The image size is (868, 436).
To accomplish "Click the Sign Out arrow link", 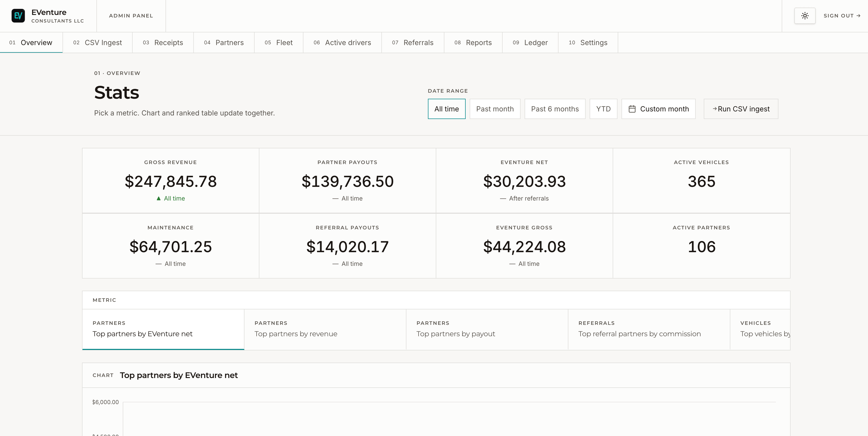I will click(842, 16).
